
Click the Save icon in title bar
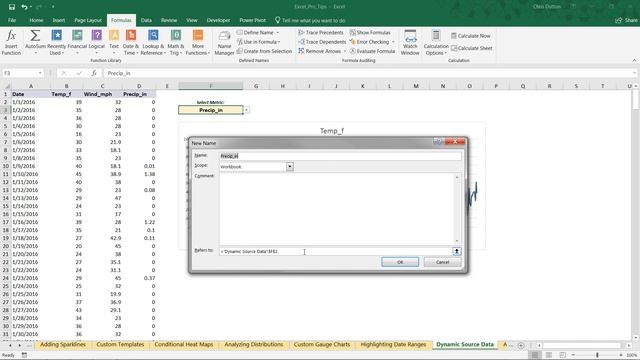[12, 7]
